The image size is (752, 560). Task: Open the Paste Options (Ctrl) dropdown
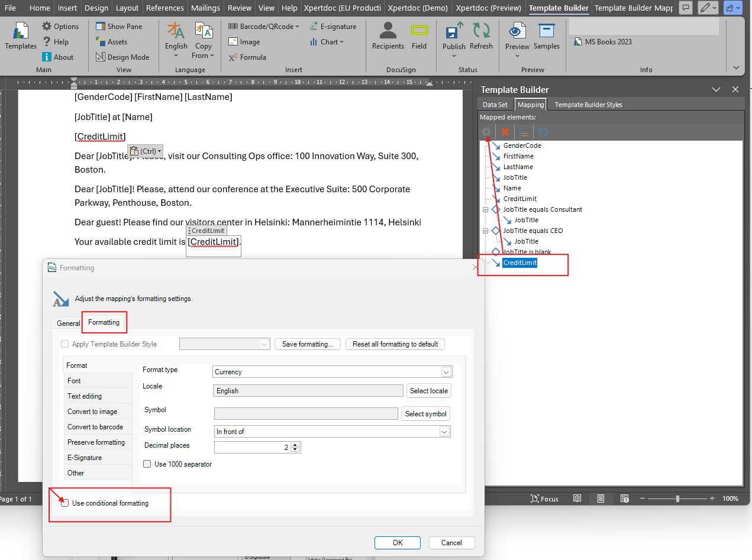pyautogui.click(x=145, y=151)
